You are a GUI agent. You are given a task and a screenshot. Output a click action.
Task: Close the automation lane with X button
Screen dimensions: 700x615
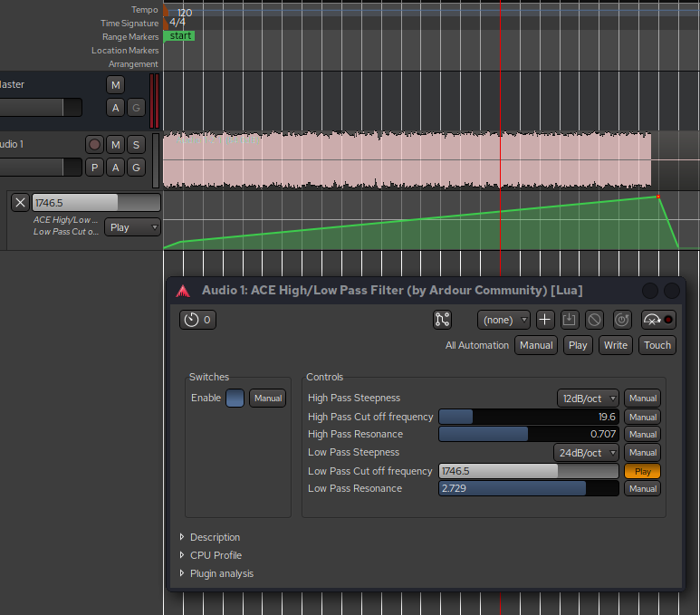pos(20,202)
